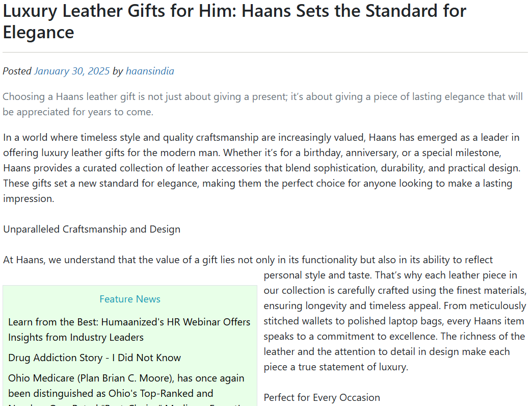Click the Feature News heading
Image resolution: width=532 pixels, height=406 pixels.
(x=130, y=299)
